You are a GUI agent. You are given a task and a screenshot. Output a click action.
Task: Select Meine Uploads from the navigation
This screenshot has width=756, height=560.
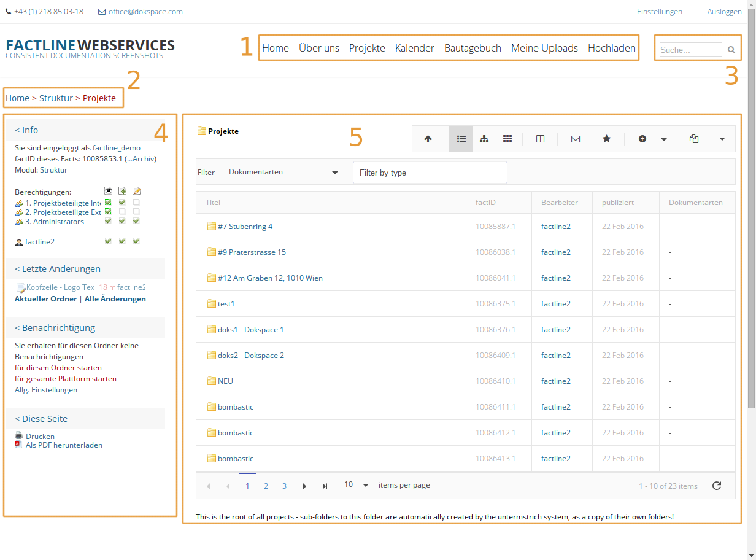click(x=544, y=47)
